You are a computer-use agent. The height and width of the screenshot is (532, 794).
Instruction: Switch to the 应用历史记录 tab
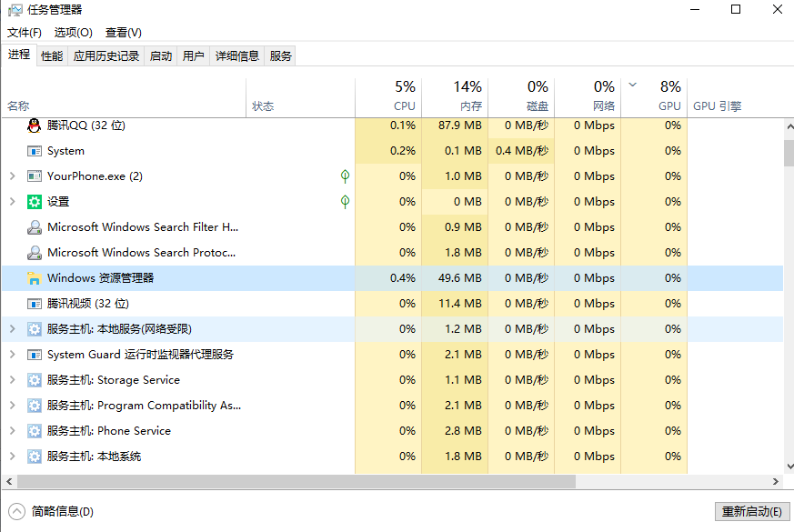[x=106, y=56]
